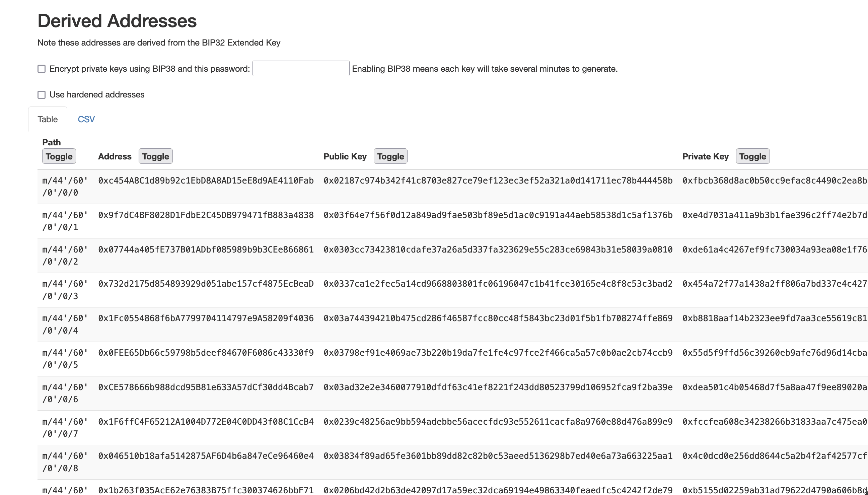Enable BIP38 private key encryption checkbox
Screen dimensions: 868x495
coord(42,69)
